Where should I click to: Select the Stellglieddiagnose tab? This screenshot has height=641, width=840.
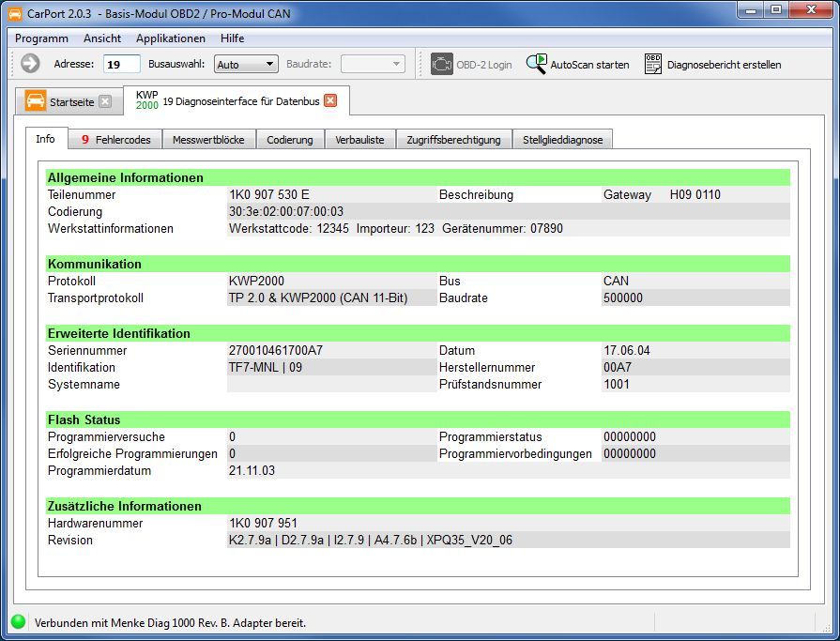(563, 140)
